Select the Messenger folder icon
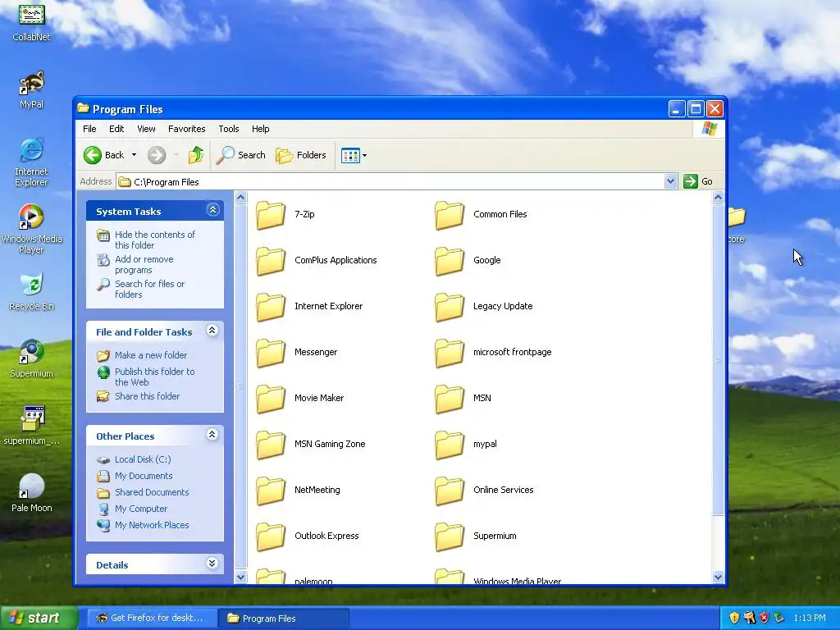Image resolution: width=840 pixels, height=630 pixels. pos(271,353)
